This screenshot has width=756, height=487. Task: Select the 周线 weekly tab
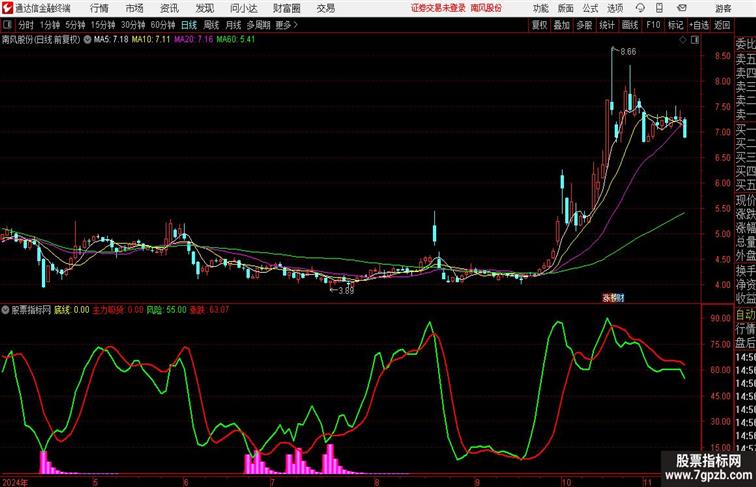(x=211, y=25)
